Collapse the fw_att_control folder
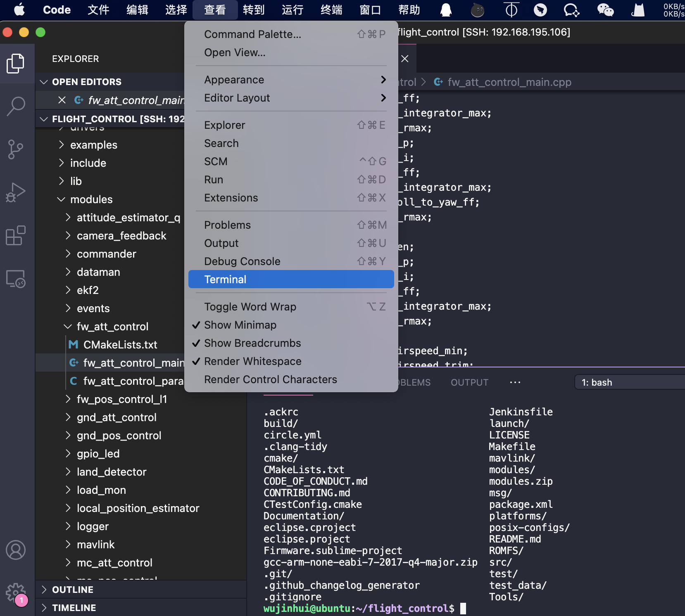This screenshot has height=616, width=685. 112,327
